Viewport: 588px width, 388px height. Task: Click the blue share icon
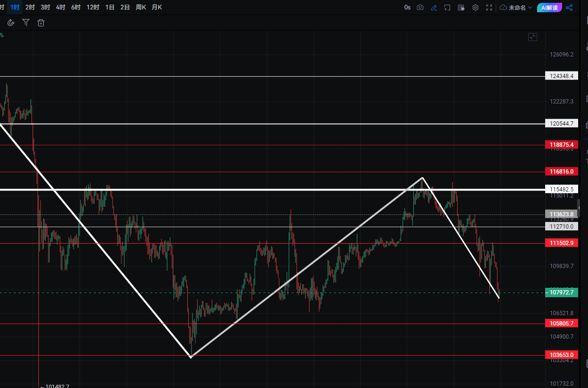(x=569, y=8)
